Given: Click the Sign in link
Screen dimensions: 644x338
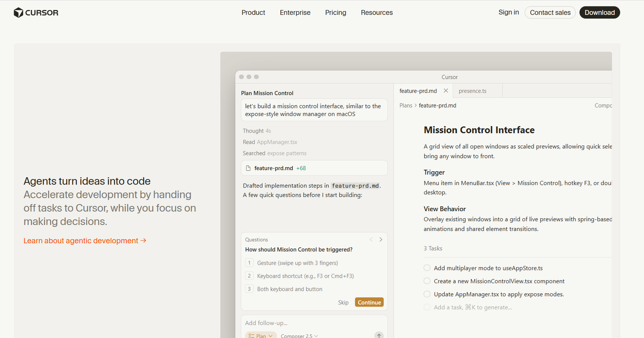Looking at the screenshot, I should tap(509, 12).
